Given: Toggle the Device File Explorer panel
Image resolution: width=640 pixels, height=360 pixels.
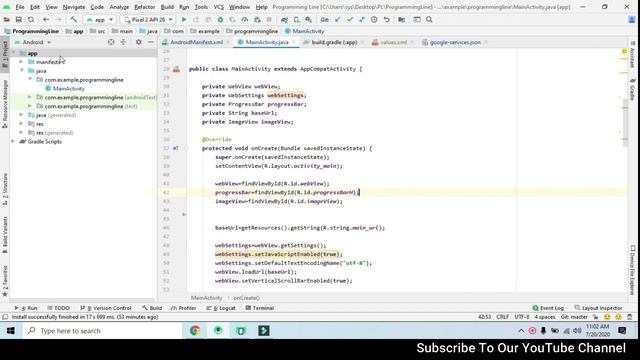Looking at the screenshot, I should click(x=632, y=270).
